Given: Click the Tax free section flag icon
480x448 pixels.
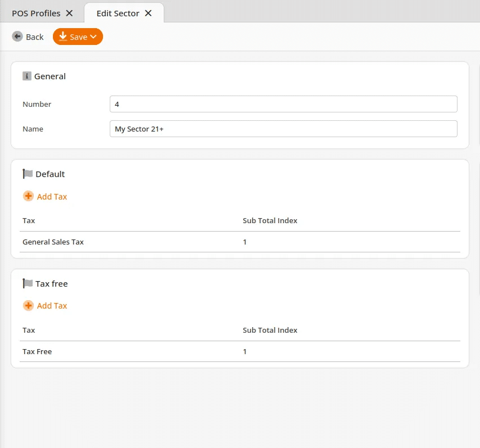Looking at the screenshot, I should [28, 283].
